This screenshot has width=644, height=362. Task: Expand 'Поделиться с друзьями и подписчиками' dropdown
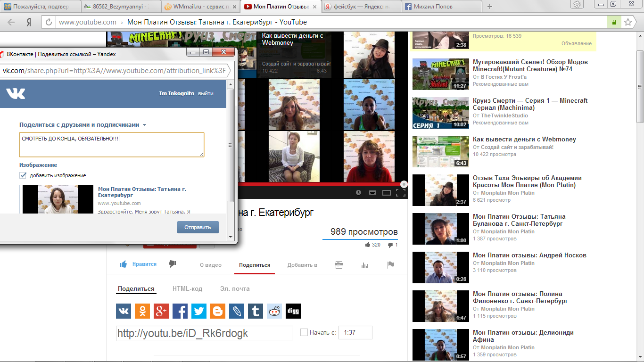click(83, 125)
